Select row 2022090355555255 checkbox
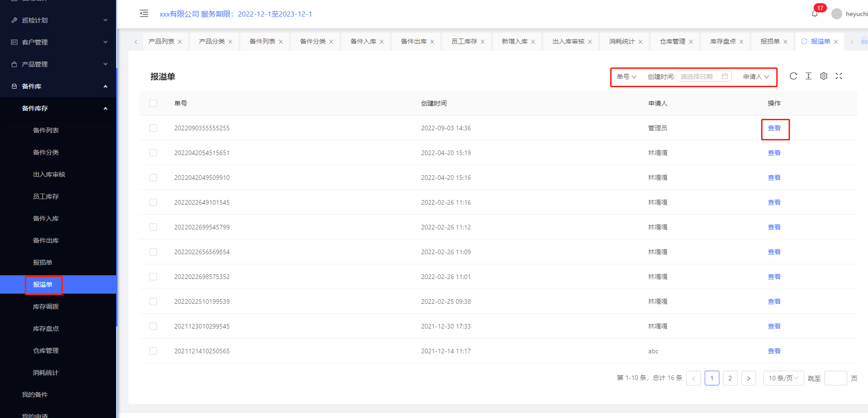Screen dimensions: 868x418 click(x=153, y=128)
